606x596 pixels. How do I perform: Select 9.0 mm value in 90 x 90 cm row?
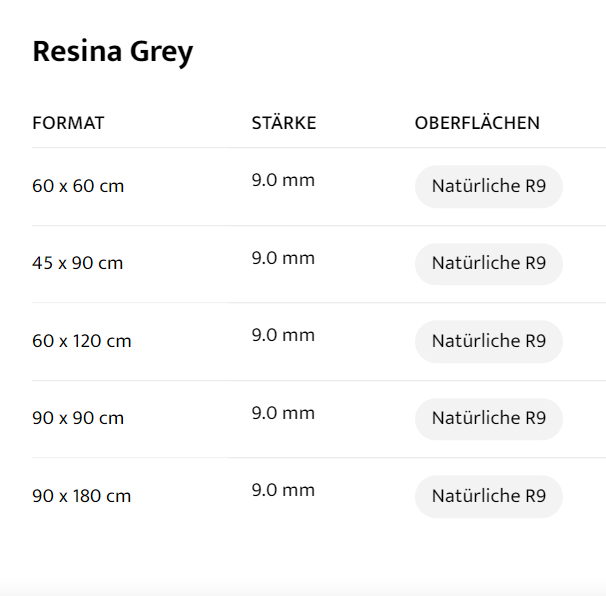283,413
